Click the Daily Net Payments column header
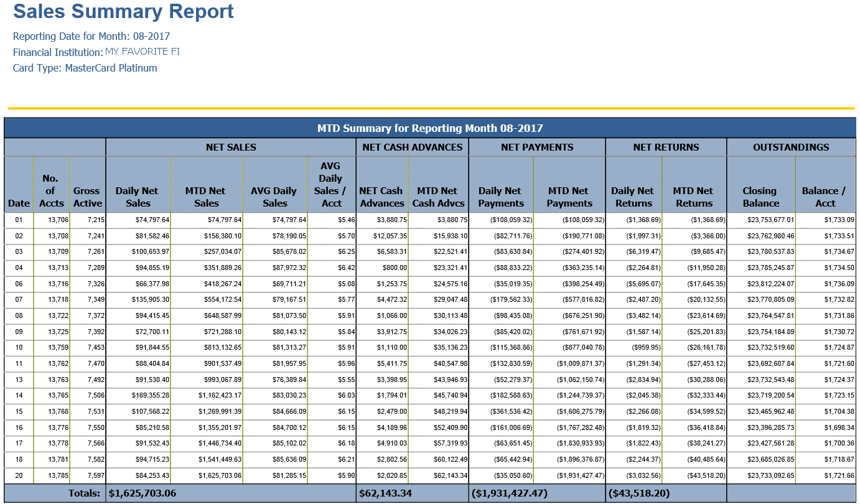This screenshot has height=504, width=860. click(x=501, y=184)
